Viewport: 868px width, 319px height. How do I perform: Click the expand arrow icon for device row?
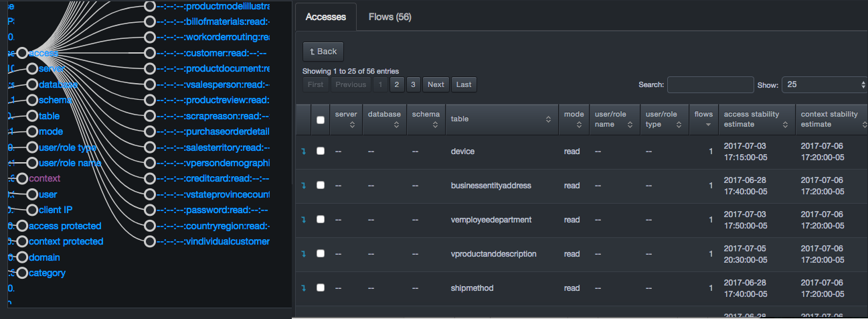(x=302, y=151)
